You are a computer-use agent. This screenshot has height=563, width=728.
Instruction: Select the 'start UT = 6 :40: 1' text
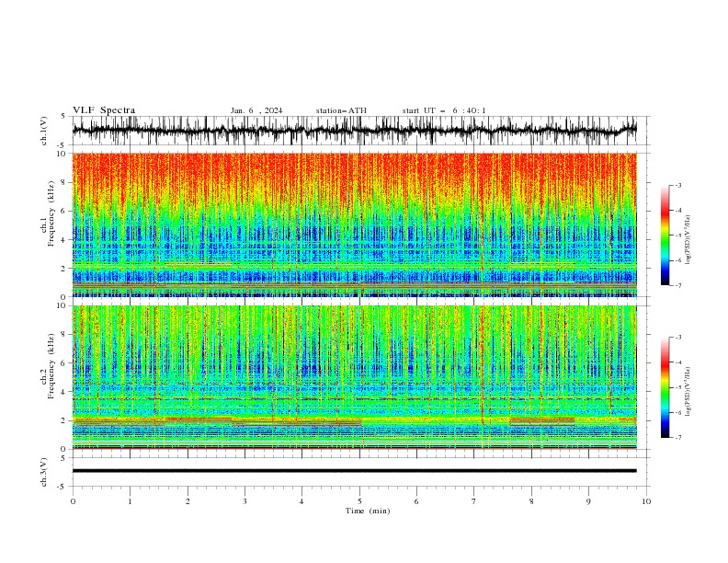click(444, 110)
